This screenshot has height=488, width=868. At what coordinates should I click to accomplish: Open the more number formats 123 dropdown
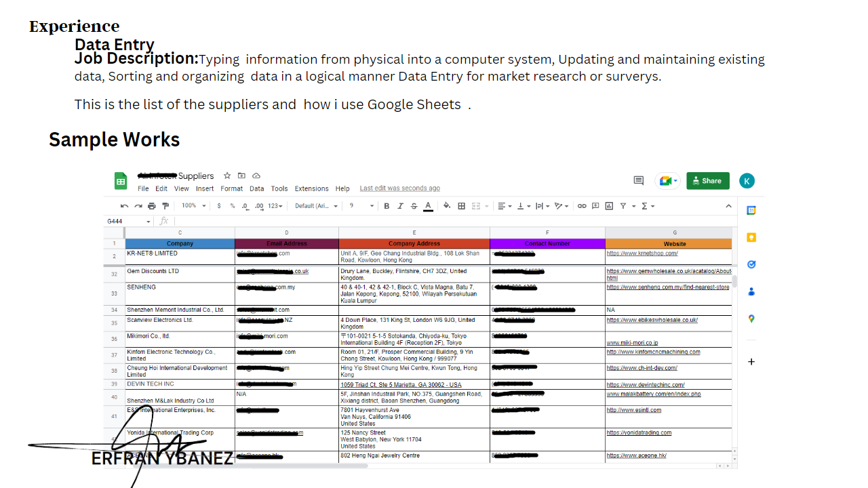(275, 206)
